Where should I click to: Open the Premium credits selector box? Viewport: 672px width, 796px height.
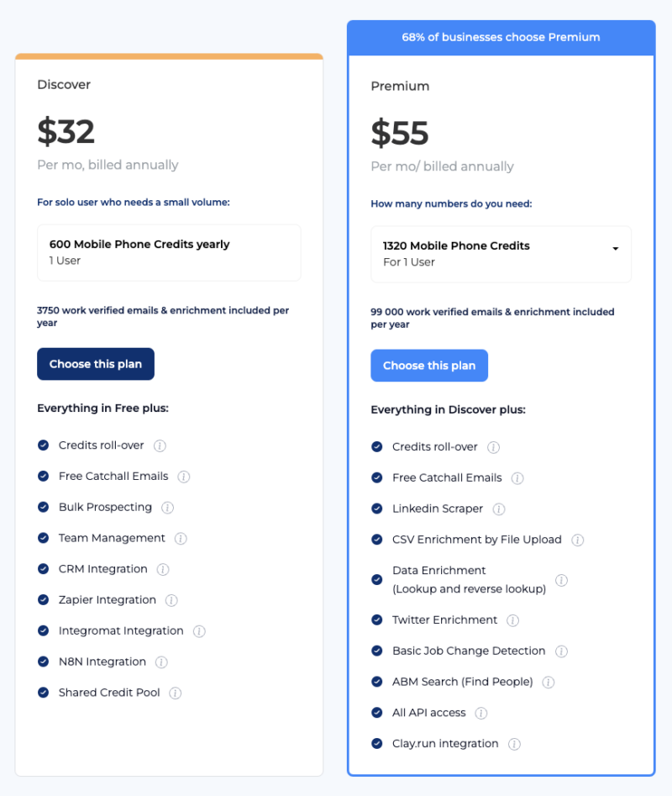[x=501, y=255]
